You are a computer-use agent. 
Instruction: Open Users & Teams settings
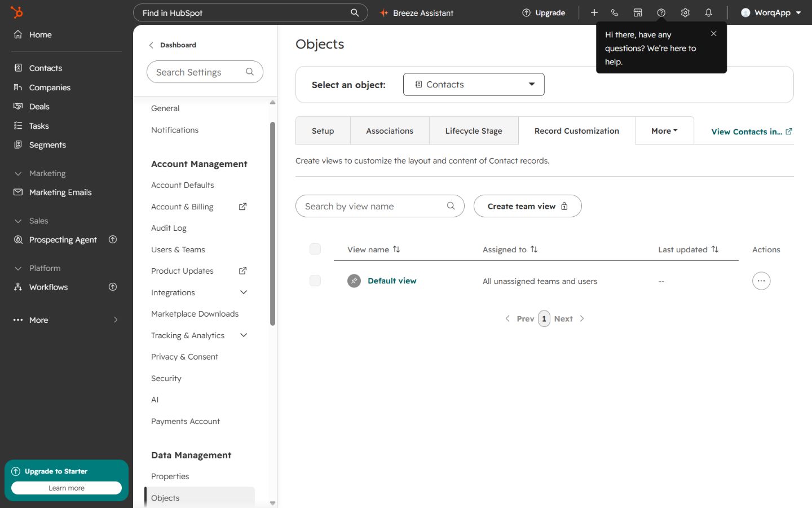tap(178, 249)
